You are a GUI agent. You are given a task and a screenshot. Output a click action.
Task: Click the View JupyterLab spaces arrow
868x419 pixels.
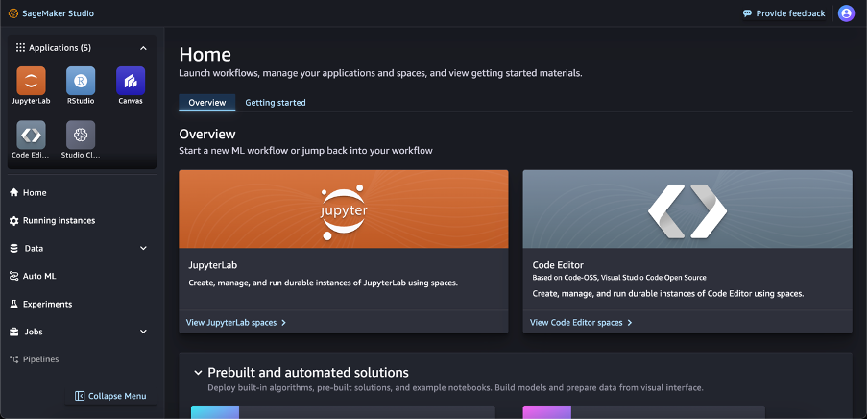click(283, 323)
